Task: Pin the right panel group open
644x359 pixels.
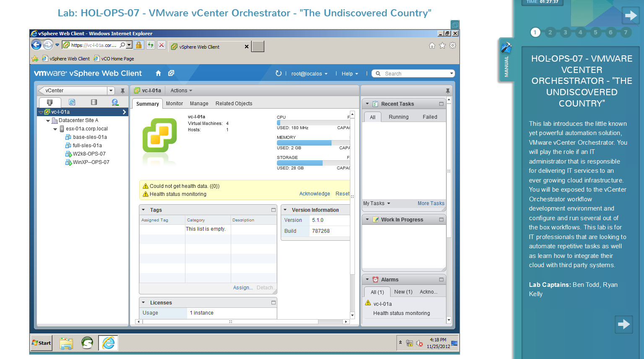Action: (447, 90)
